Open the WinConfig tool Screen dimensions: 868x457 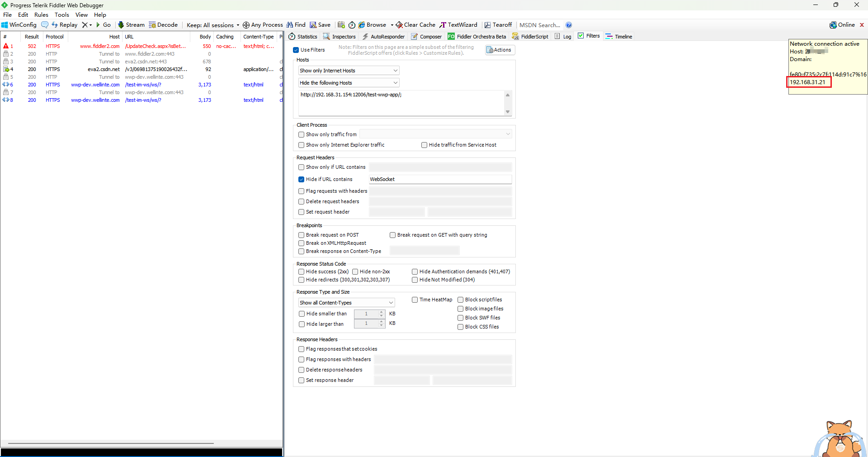tap(19, 25)
